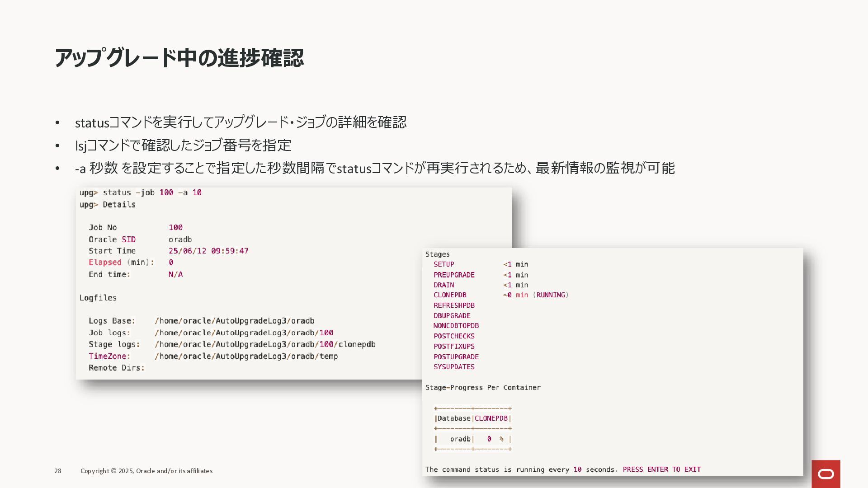Click the Remote Dirs label
The image size is (868, 488).
click(x=117, y=368)
